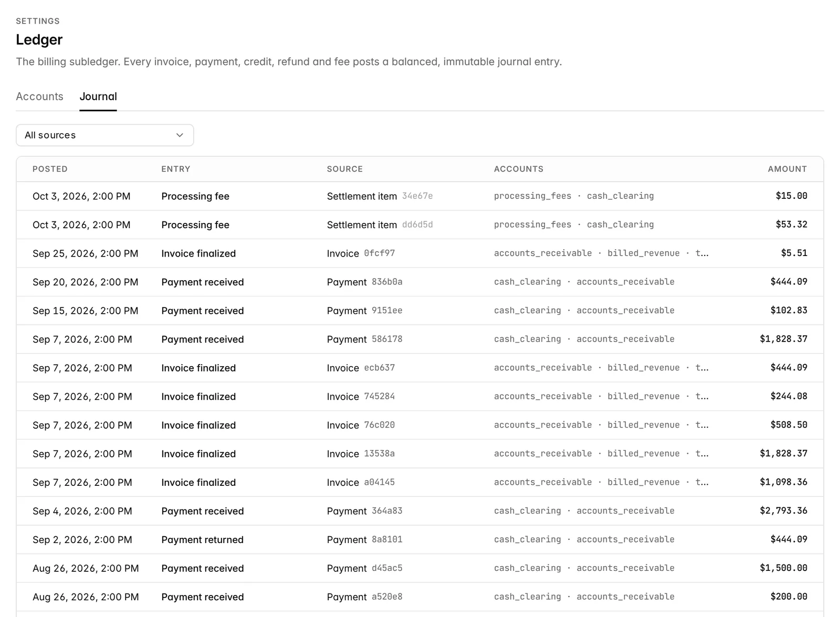Viewport: 840px width, 617px height.
Task: Click accounts for Invoice 0fcf97 row
Action: pyautogui.click(x=601, y=253)
